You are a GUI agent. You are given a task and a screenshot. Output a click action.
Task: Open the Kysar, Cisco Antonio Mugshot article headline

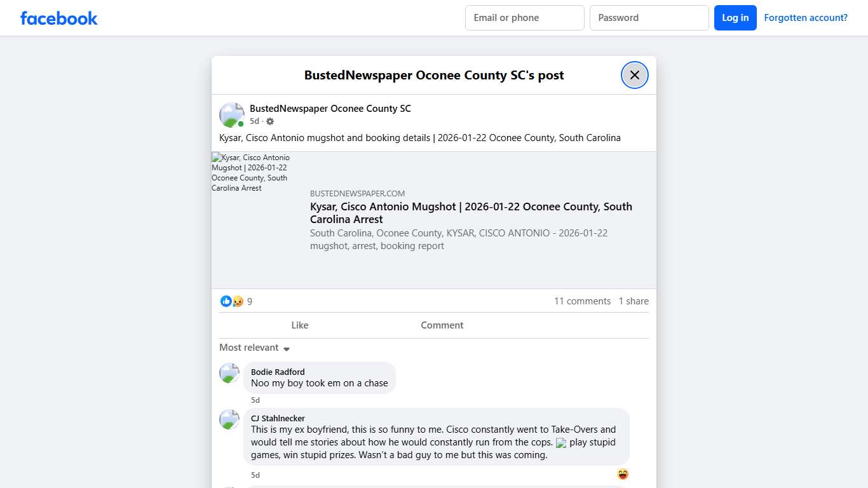471,213
